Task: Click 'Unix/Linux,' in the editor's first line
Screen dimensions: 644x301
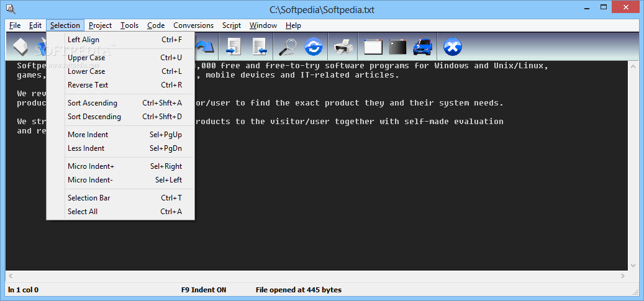Action: 521,66
